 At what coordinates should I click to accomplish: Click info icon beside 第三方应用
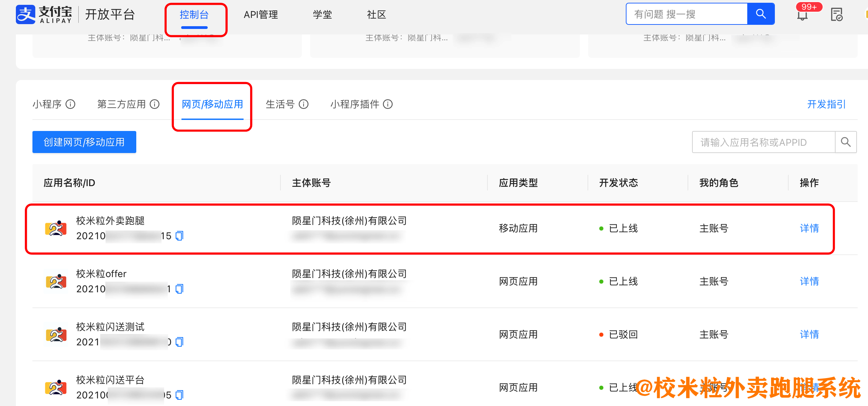pos(155,104)
